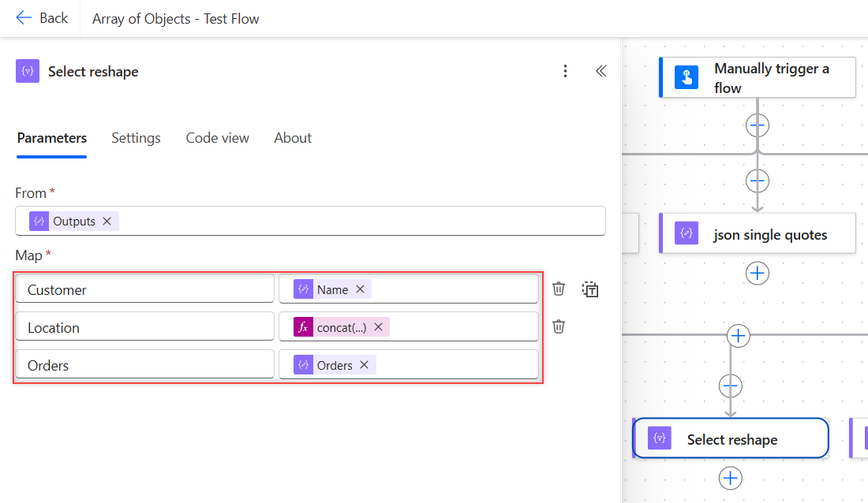Remove the Outputs token from From field
The height and width of the screenshot is (503, 868).
107,222
